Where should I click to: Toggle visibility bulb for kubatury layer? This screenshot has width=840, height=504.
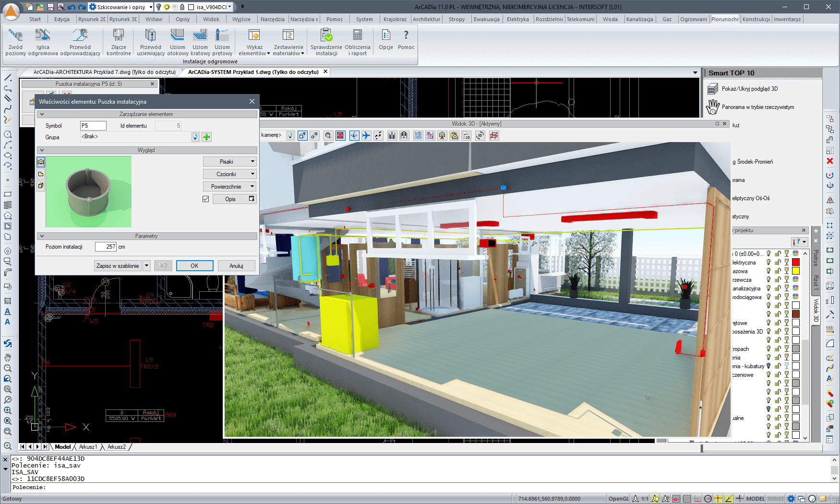click(768, 366)
